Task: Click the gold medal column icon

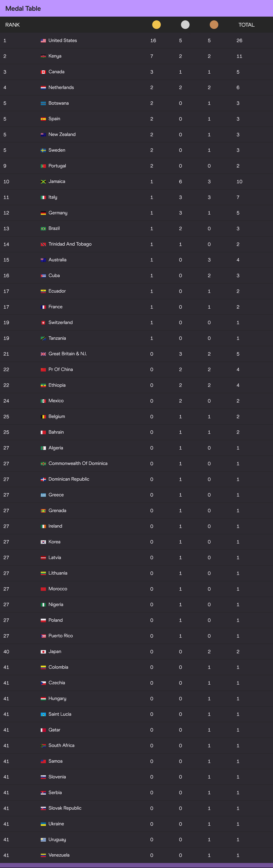Action: point(156,25)
